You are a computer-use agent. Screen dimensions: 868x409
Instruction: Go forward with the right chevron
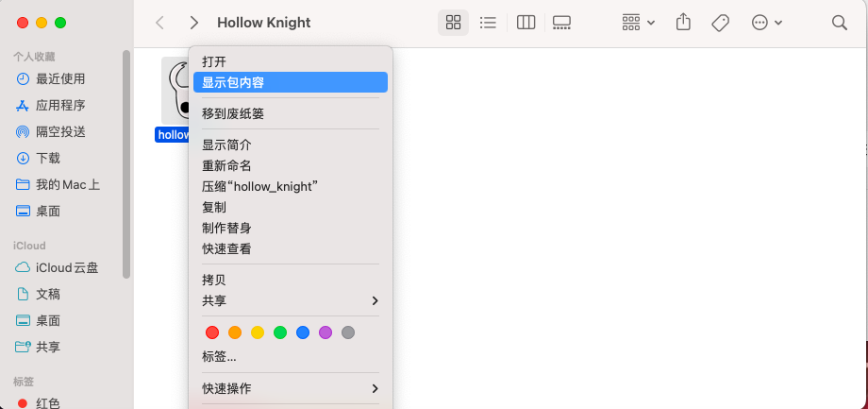point(193,23)
